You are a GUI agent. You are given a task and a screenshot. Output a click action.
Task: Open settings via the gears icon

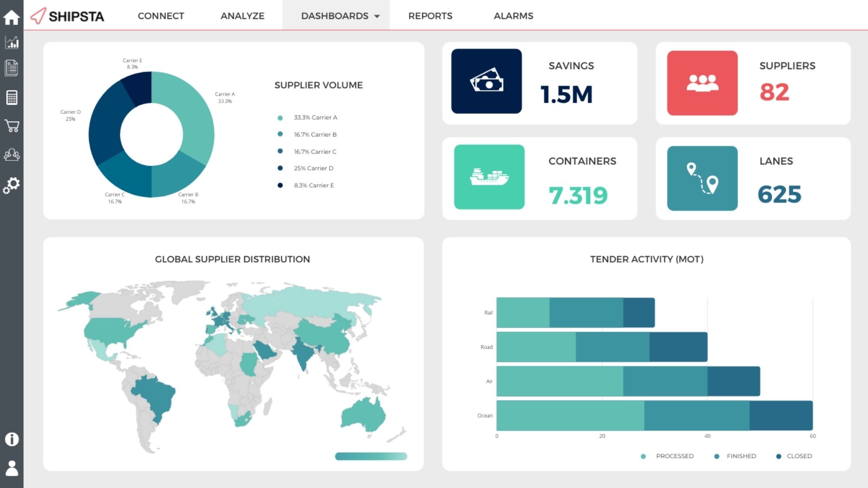(12, 183)
